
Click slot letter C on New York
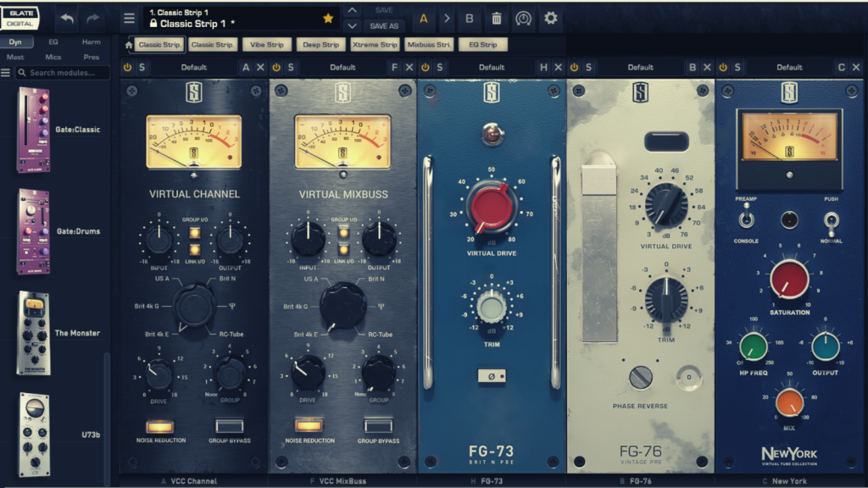[x=842, y=67]
